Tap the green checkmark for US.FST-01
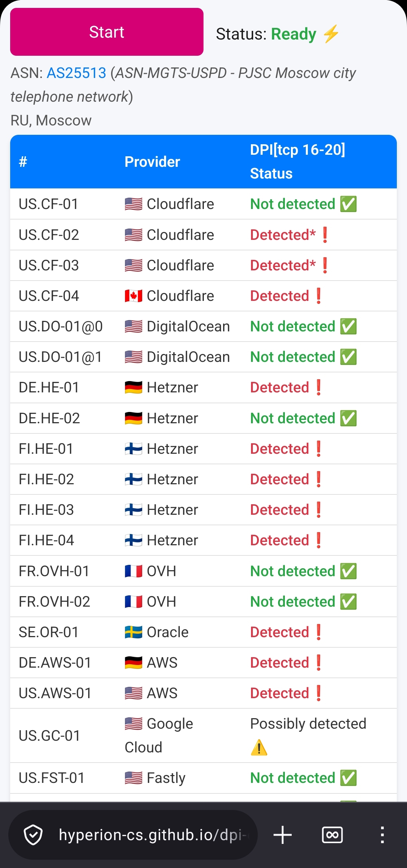Image resolution: width=407 pixels, height=868 pixels. click(349, 778)
